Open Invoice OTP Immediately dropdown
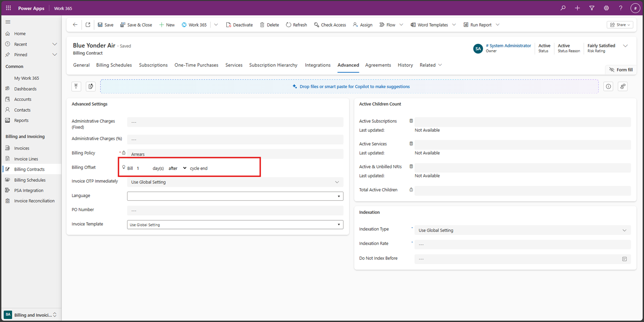The height and width of the screenshot is (322, 644). [235, 182]
